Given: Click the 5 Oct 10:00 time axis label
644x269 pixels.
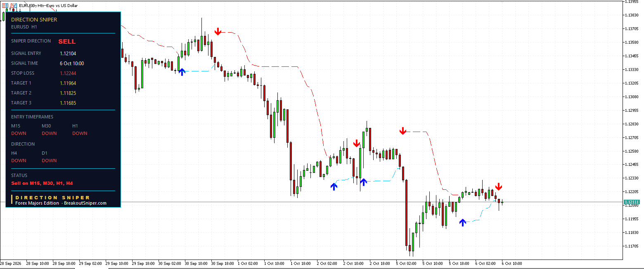Looking at the screenshot, I should coord(433,263).
